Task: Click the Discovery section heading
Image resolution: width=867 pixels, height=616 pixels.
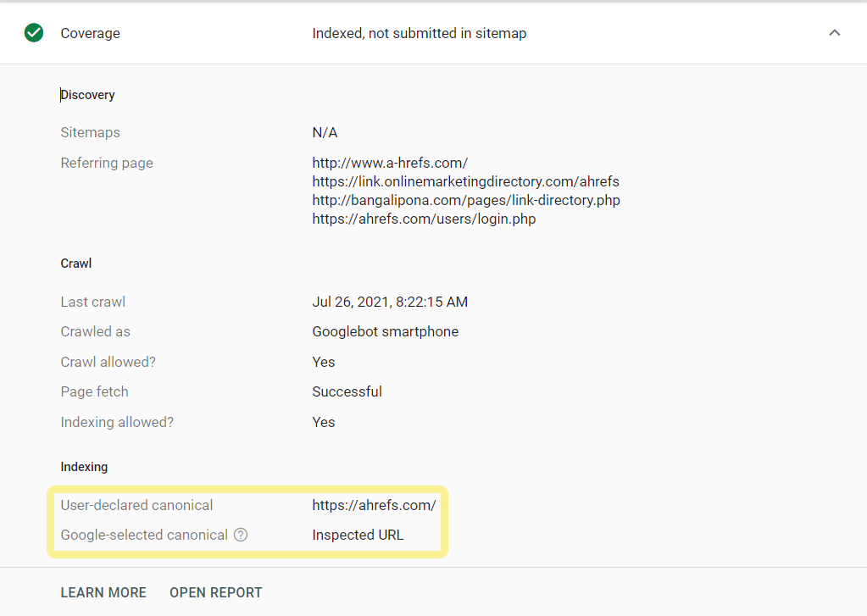Action: [x=88, y=95]
